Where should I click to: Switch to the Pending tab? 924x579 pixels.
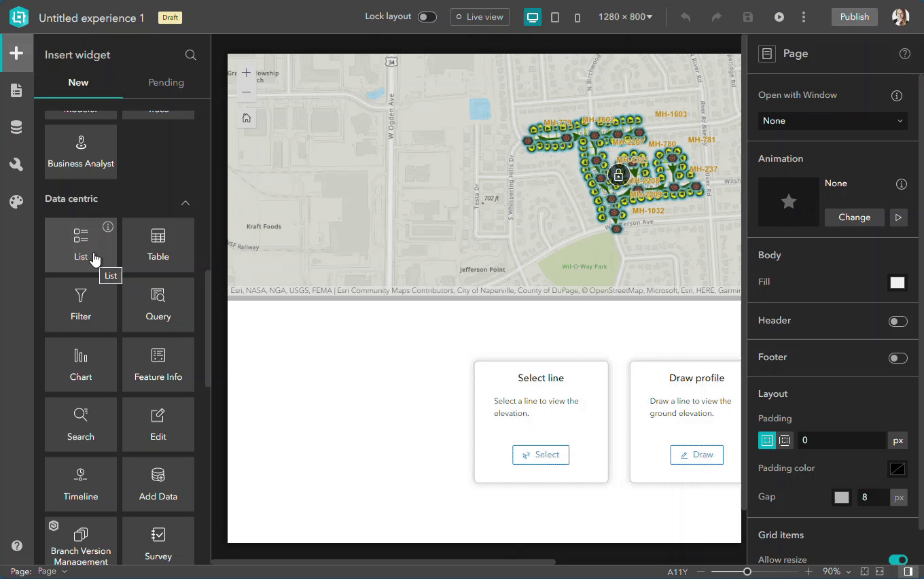point(166,83)
